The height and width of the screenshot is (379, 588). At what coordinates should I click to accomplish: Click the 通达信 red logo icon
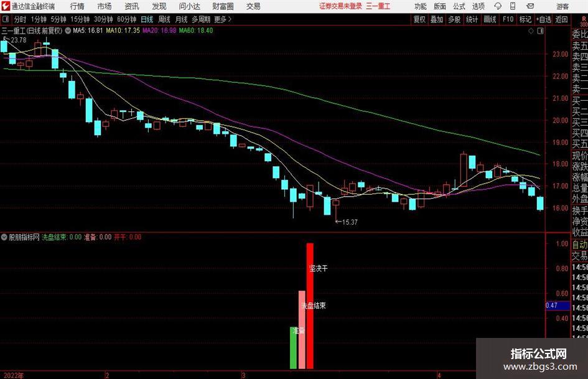6,6
